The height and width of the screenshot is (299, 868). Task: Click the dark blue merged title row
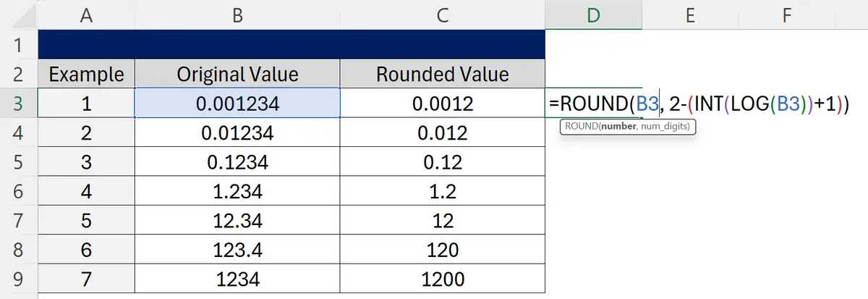(x=292, y=45)
